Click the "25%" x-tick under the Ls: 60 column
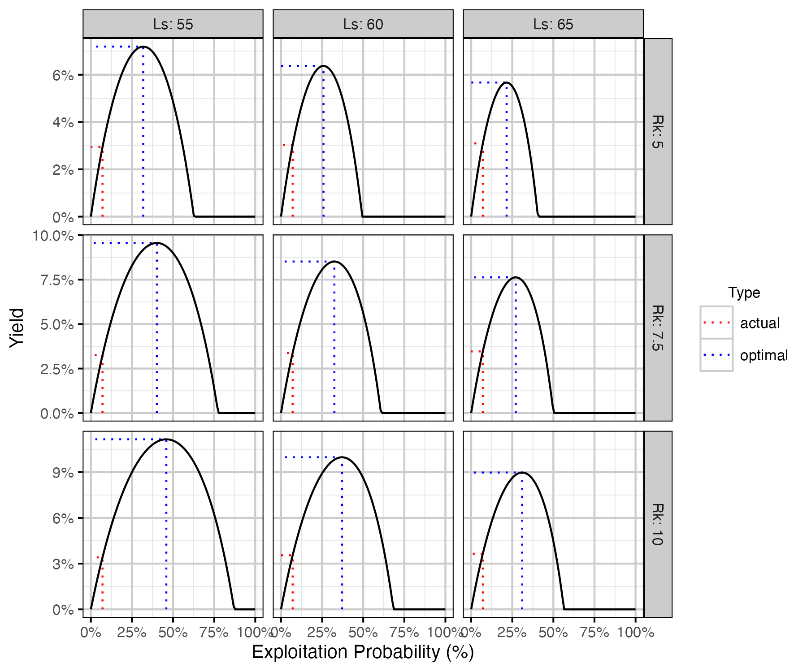The image size is (807, 672). [x=322, y=632]
